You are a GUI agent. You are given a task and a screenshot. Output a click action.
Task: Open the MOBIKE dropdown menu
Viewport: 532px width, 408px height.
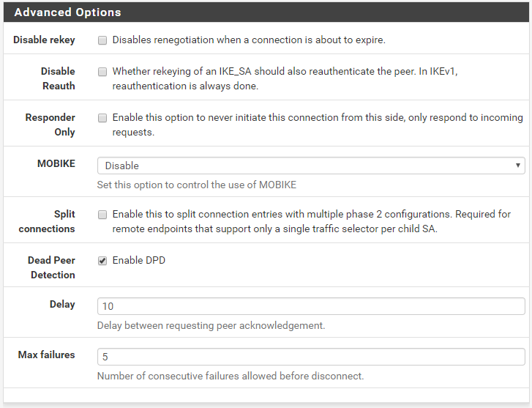311,166
